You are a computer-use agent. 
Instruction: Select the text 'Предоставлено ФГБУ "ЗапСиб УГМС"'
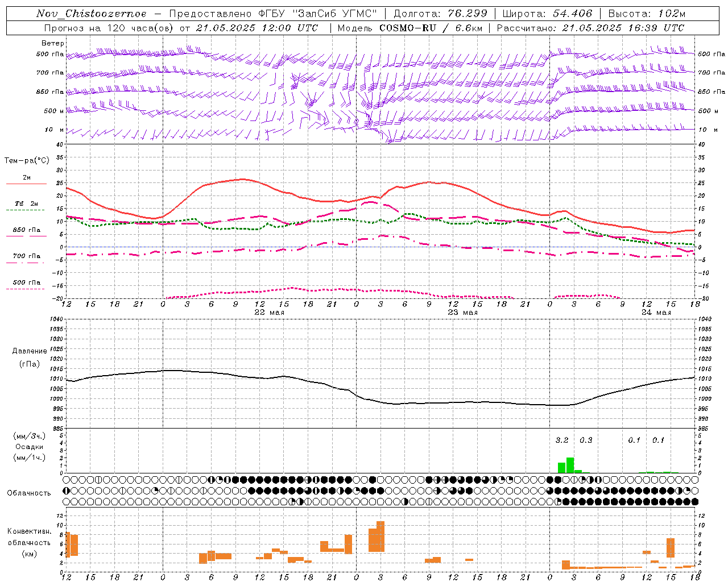[x=273, y=14]
